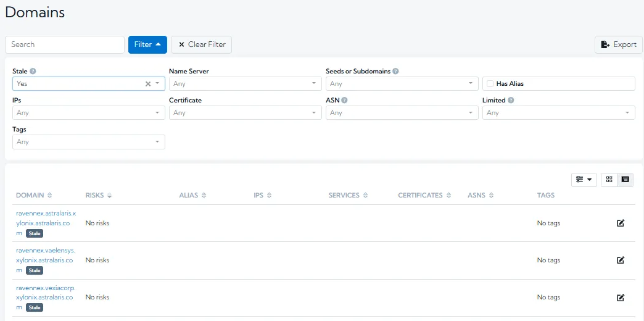Screen dimensions: 644x321
Task: Open the IPs dropdown
Action: coord(89,112)
